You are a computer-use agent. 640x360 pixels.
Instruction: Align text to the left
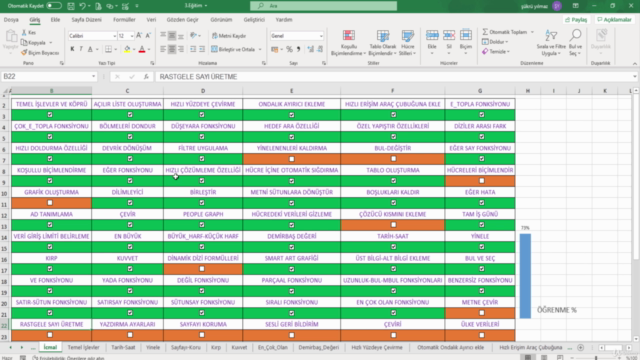(163, 49)
